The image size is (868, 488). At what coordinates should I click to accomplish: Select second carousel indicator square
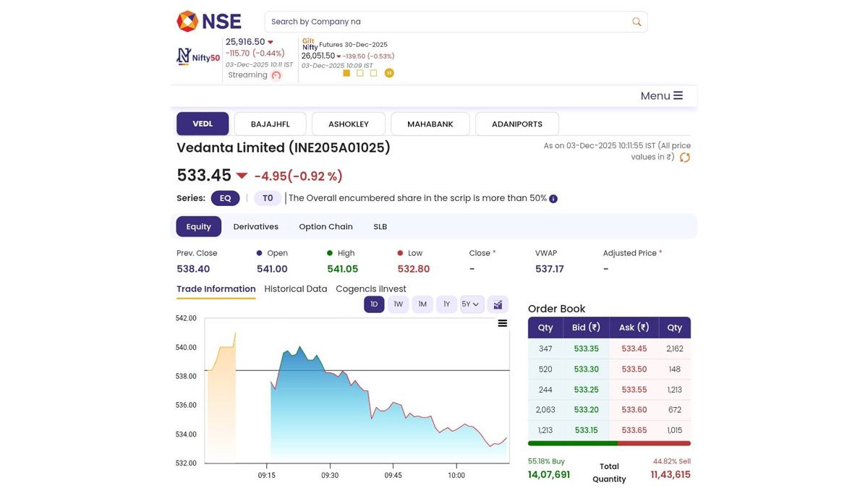tap(360, 73)
